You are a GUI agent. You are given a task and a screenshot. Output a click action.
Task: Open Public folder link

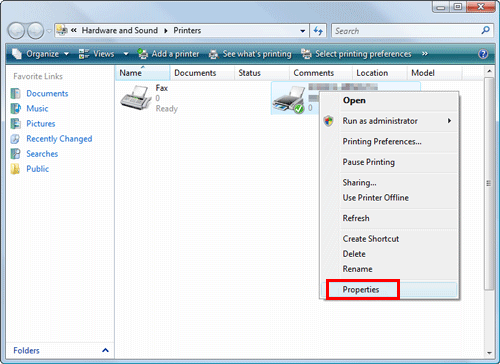[38, 169]
